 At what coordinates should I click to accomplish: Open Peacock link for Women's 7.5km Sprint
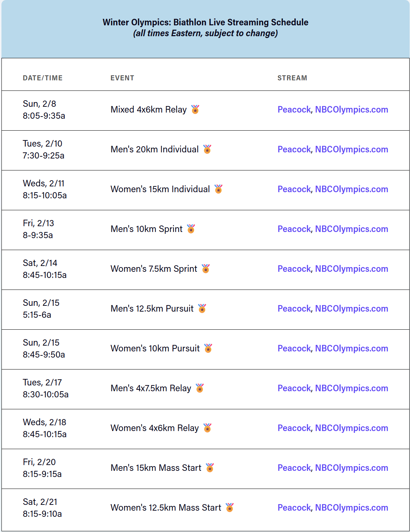(294, 269)
